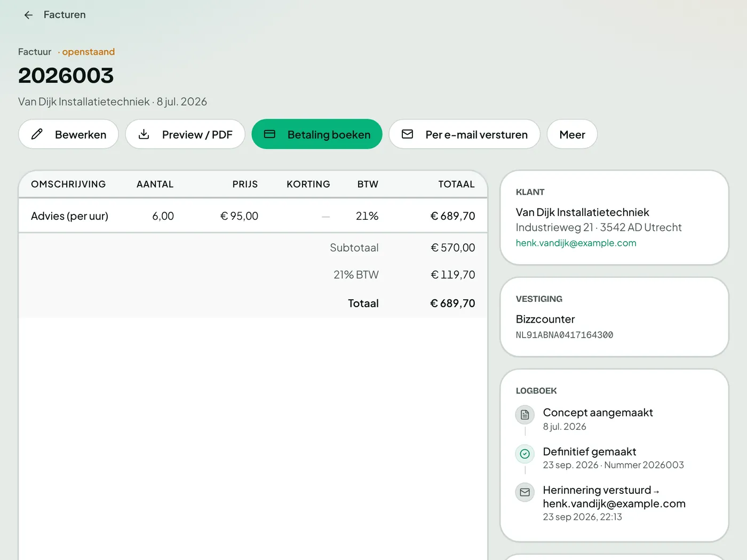
Task: Open Bewerken to edit the invoice
Action: coord(68,134)
